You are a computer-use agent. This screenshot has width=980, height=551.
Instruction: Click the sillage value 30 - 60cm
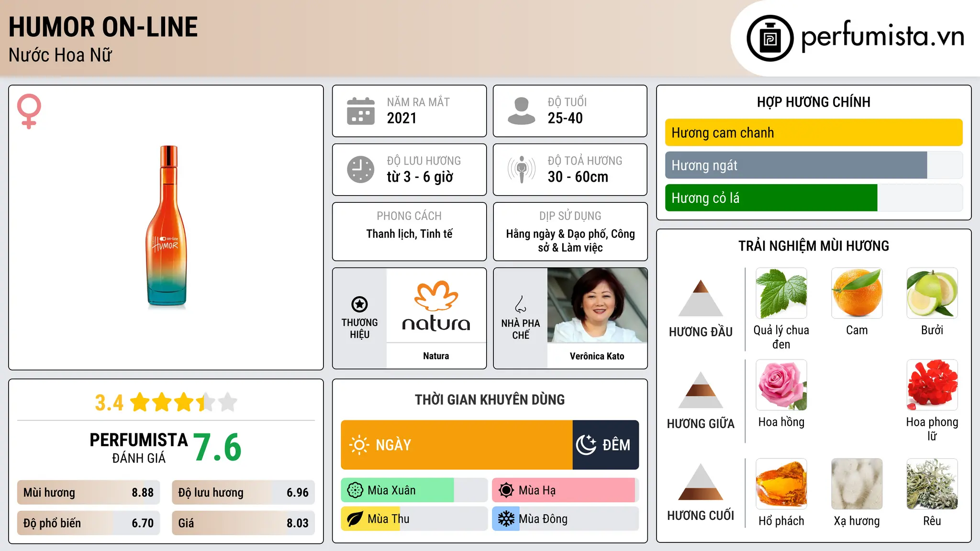click(578, 177)
